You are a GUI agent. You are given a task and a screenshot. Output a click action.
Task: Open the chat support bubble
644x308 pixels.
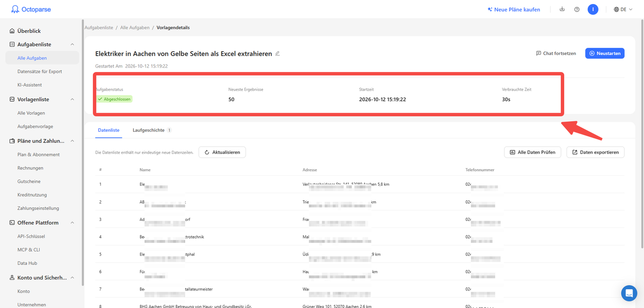click(629, 293)
